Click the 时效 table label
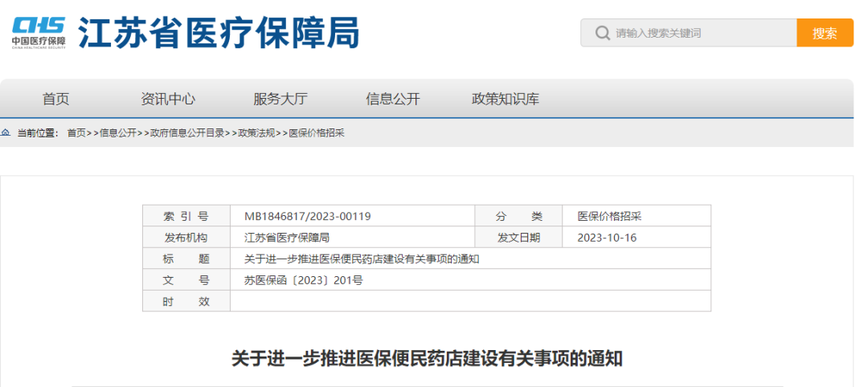 pos(186,301)
